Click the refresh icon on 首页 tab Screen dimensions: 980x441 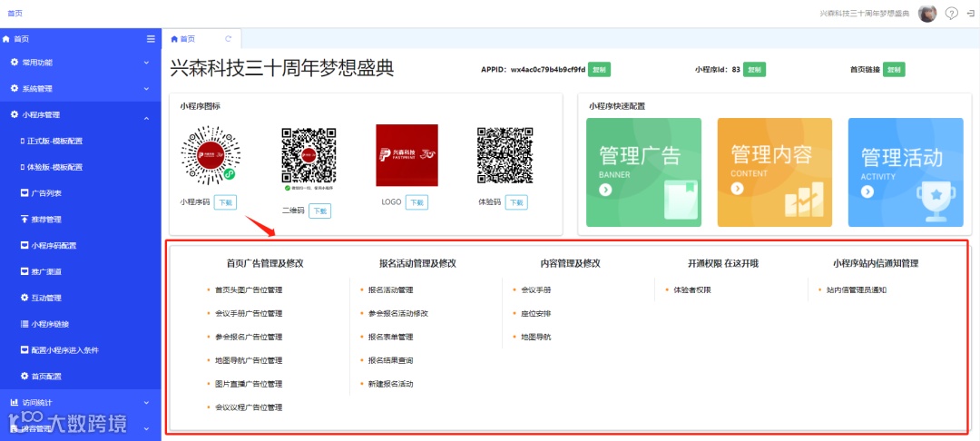[228, 39]
